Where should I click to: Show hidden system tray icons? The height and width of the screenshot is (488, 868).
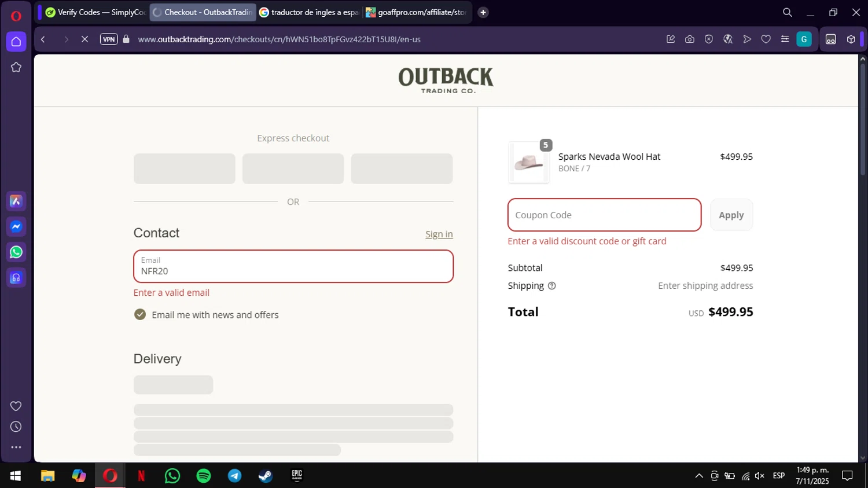(x=699, y=476)
